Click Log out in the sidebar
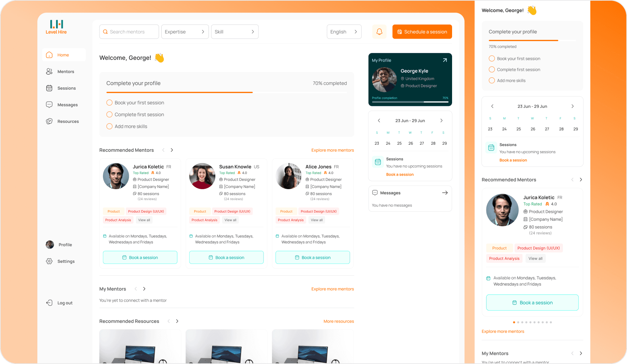627x364 pixels. point(64,303)
